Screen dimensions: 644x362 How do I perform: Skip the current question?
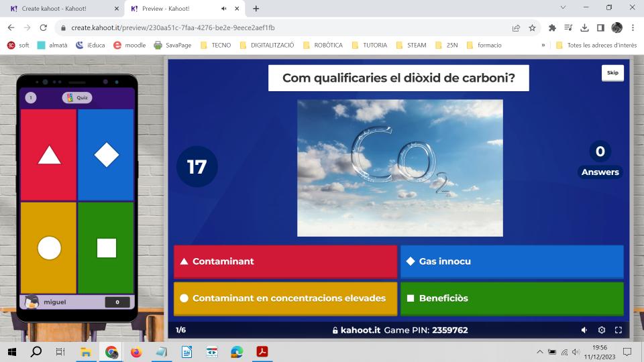[612, 72]
